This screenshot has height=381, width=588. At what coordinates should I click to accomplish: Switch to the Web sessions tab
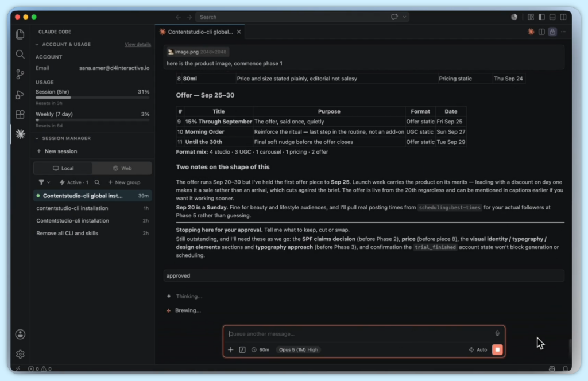coord(122,168)
